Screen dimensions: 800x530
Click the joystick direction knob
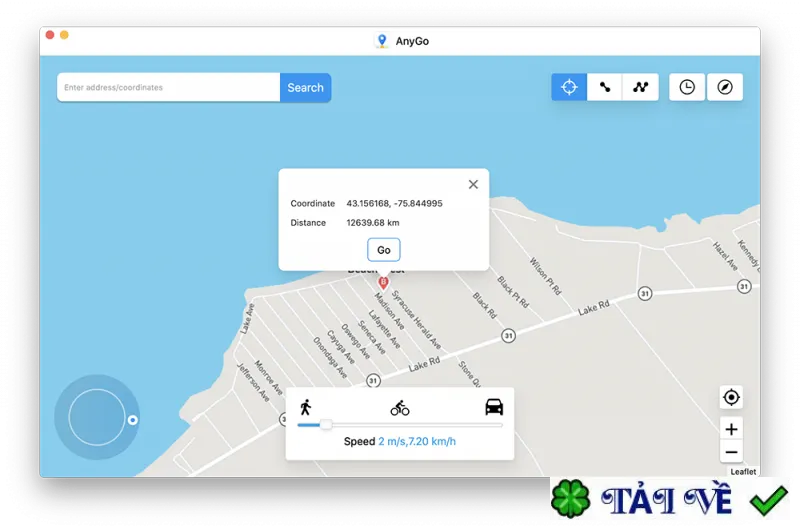click(x=133, y=420)
